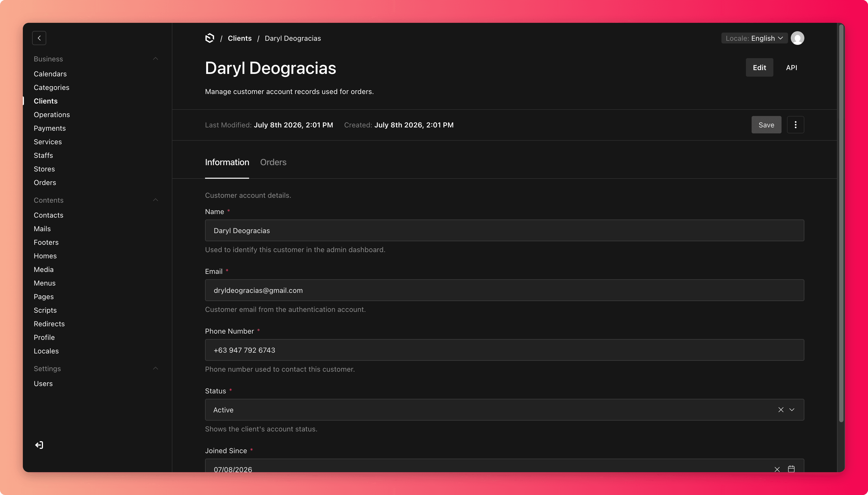Open Calendars in sidebar
The image size is (868, 495).
[50, 74]
